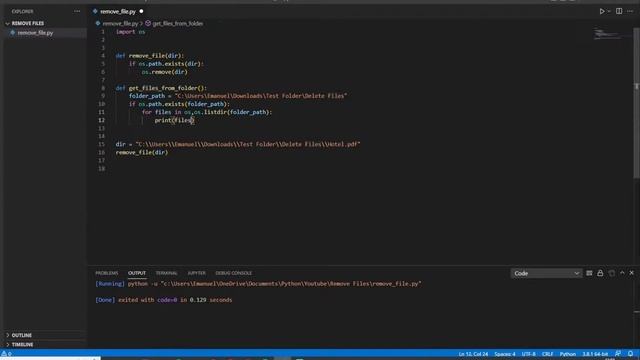Viewport: 640px width, 360px height.
Task: Click '[Done] exited with code=0' line
Action: (163, 300)
